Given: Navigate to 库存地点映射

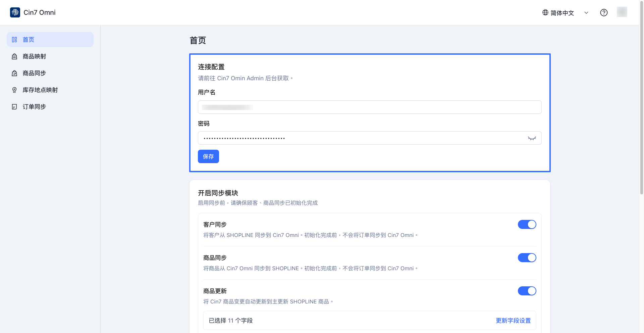Looking at the screenshot, I should click(50, 90).
